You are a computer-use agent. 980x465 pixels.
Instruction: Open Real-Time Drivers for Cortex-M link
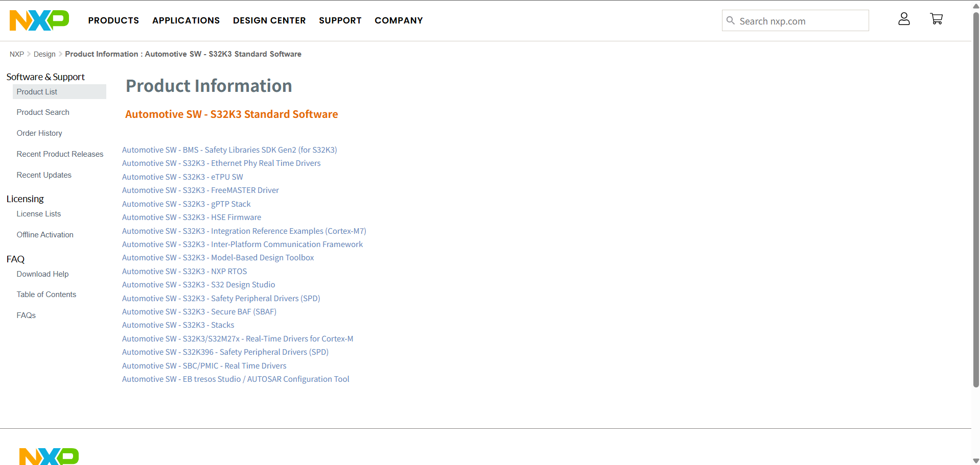click(238, 339)
